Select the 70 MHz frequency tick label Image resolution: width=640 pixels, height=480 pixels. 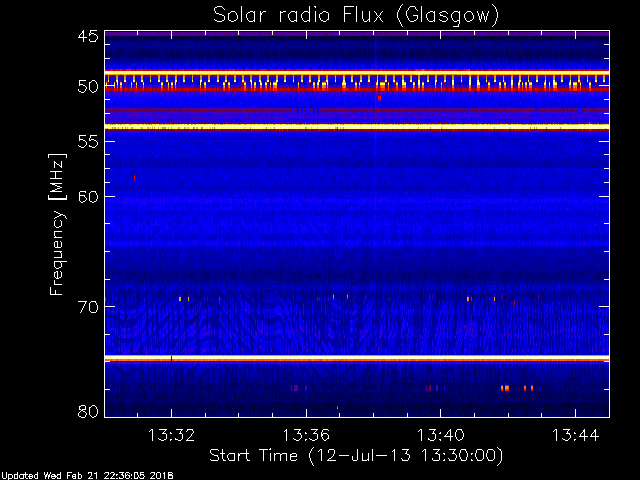coord(87,306)
